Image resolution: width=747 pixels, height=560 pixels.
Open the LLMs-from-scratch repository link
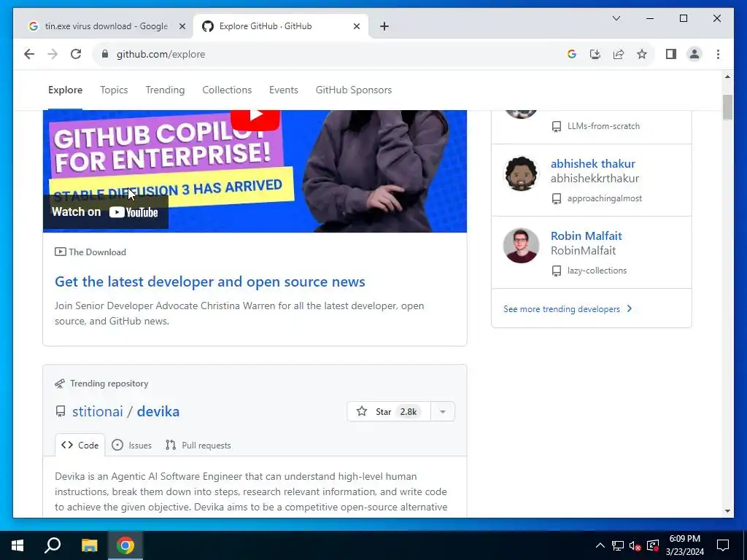pos(603,126)
